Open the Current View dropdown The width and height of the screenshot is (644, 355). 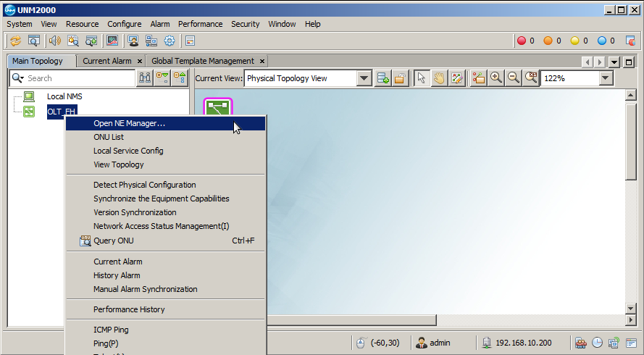point(364,78)
